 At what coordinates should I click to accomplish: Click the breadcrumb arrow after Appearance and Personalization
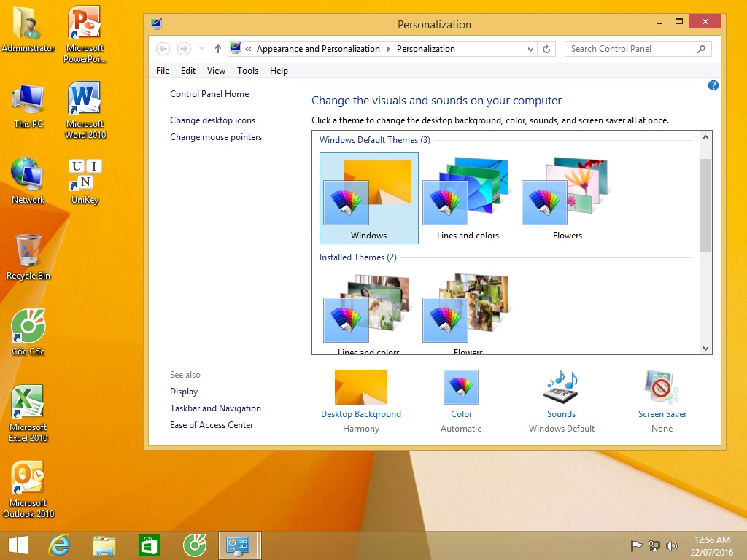[388, 49]
